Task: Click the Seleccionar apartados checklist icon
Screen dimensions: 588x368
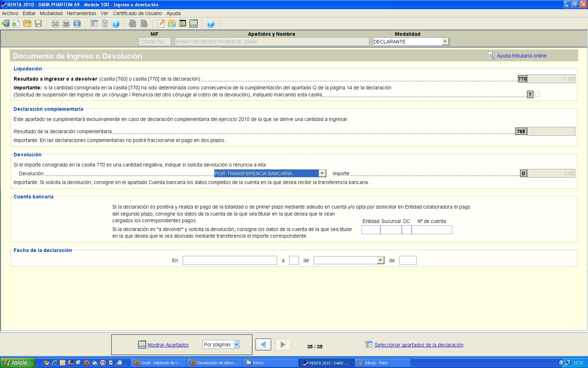Action: 369,345
